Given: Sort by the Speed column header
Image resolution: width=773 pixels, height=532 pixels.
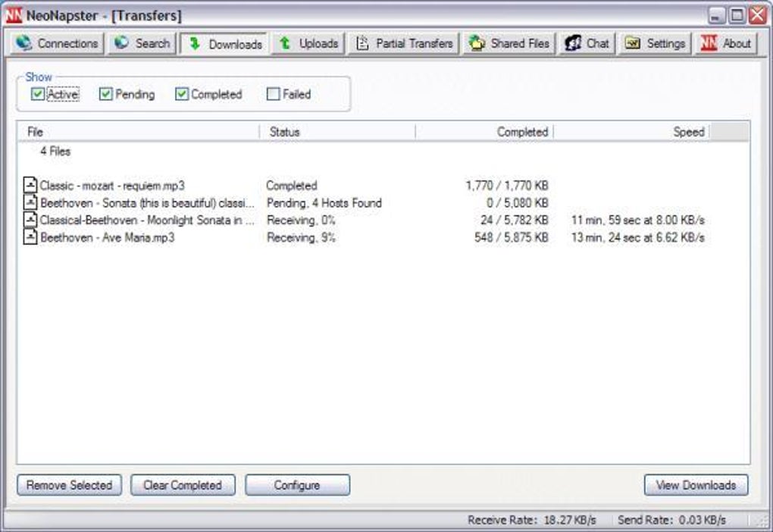Looking at the screenshot, I should pos(631,132).
